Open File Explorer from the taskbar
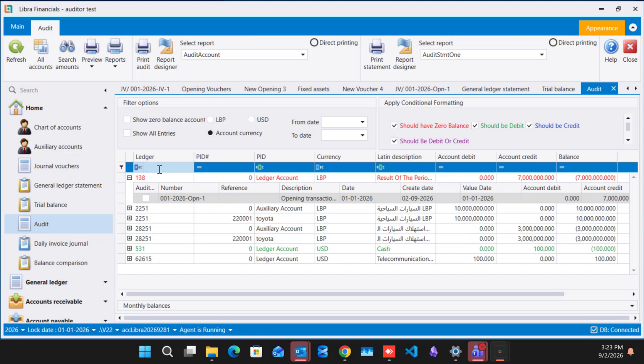This screenshot has width=644, height=364. coord(211,352)
